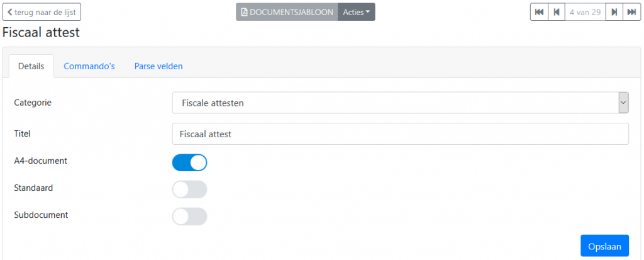Click the '4 van 29' record indicator
The image size is (644, 260).
tap(586, 12)
